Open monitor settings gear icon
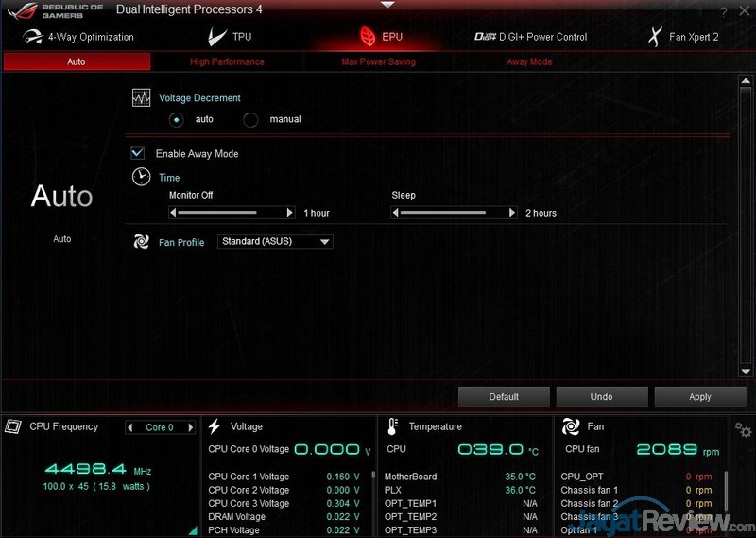The image size is (756, 538). click(x=743, y=429)
